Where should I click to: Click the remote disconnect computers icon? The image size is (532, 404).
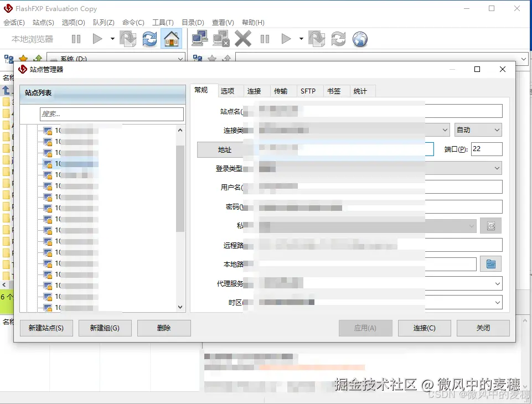pyautogui.click(x=221, y=39)
